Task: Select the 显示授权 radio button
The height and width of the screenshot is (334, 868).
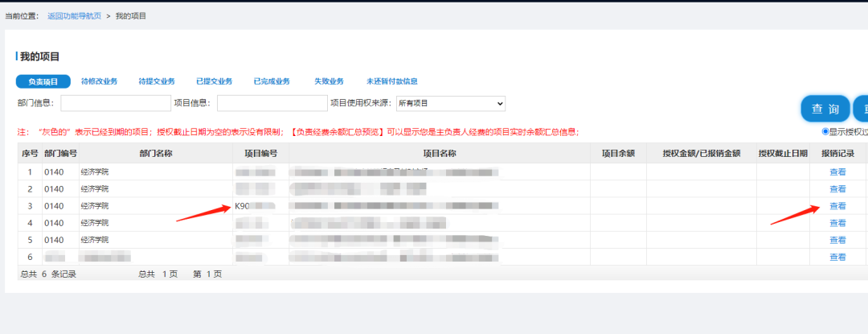Action: click(825, 132)
